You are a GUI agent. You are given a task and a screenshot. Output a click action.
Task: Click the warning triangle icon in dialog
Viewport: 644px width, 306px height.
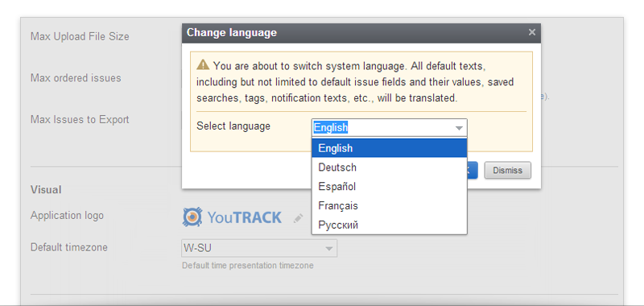coord(203,65)
